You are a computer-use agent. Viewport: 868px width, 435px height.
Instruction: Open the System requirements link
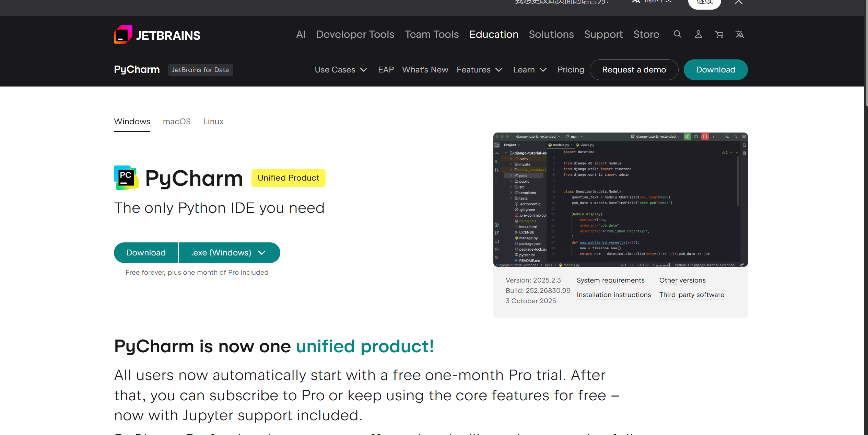[x=610, y=280]
